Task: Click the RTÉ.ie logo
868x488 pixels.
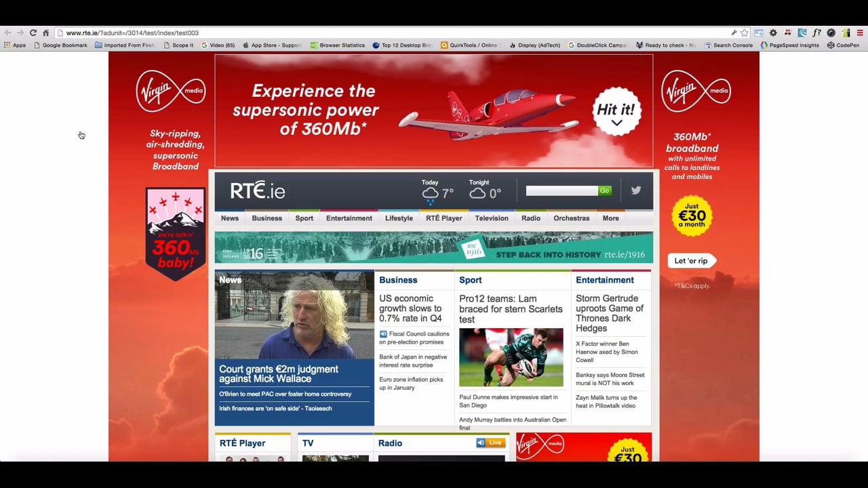Action: tap(258, 190)
